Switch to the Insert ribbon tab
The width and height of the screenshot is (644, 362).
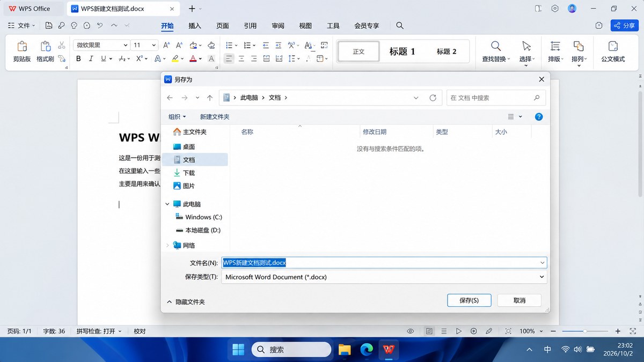(195, 25)
